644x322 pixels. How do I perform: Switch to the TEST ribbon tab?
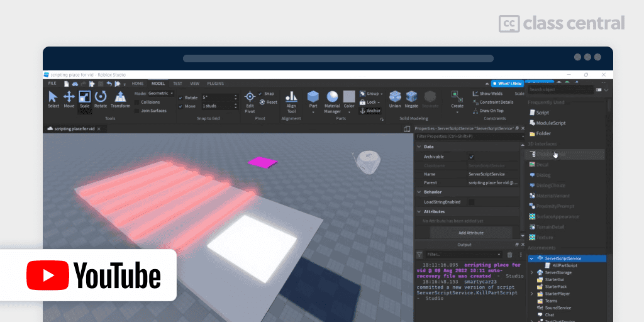tap(177, 84)
